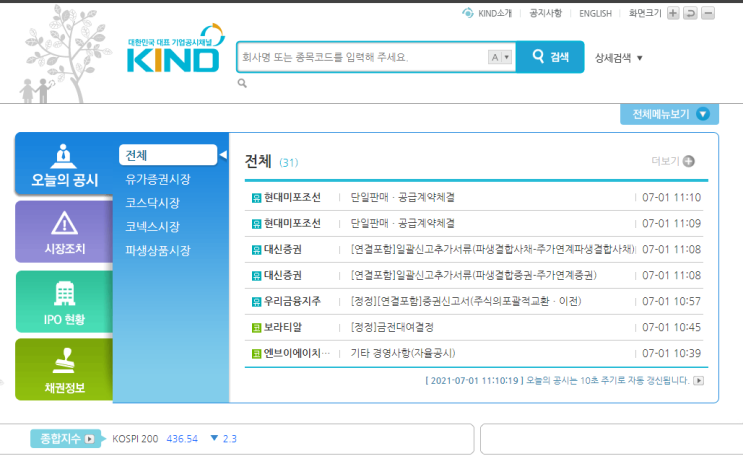Click market icon beside 엔브이에이치
The image size is (743, 469).
256,354
